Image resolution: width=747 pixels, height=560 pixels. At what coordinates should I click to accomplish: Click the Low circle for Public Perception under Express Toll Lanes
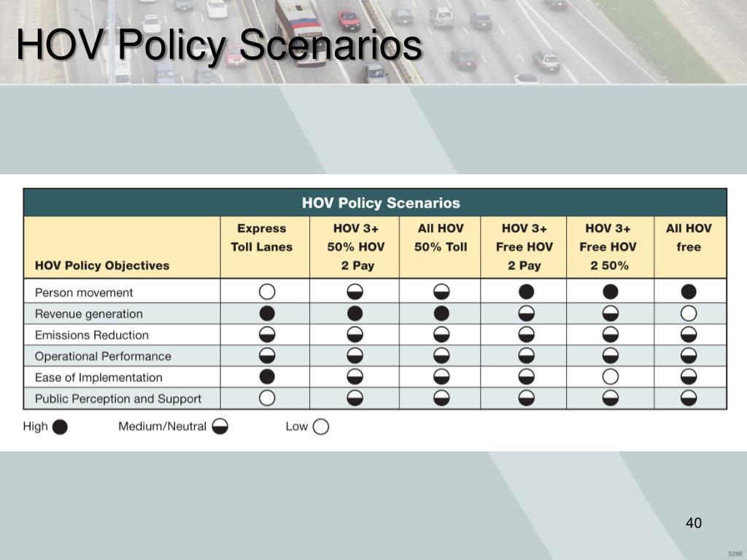pyautogui.click(x=267, y=397)
